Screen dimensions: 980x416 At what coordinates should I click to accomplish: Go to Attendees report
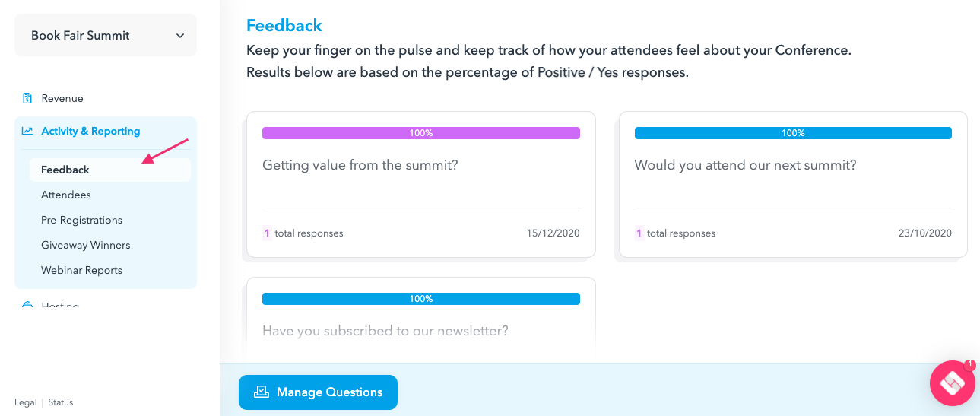tap(66, 195)
